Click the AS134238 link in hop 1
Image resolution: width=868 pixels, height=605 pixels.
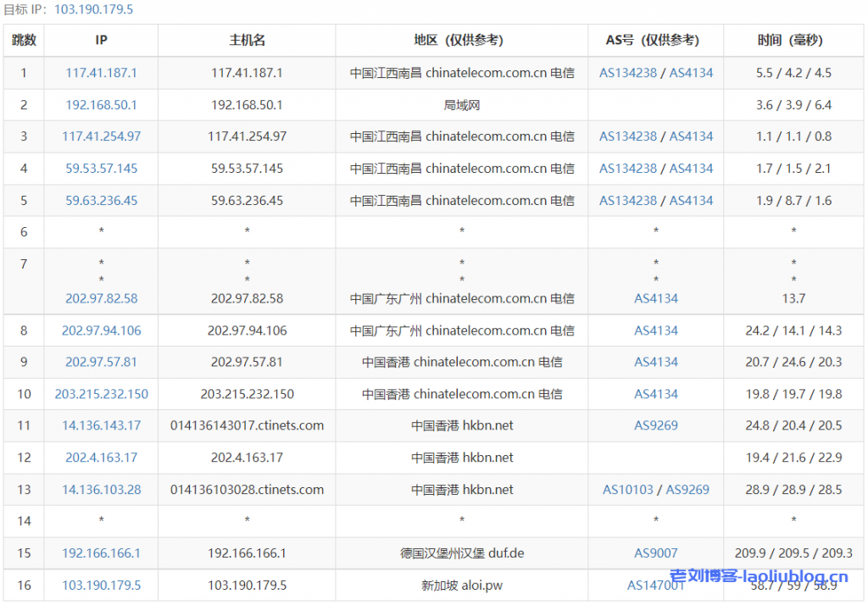point(627,73)
